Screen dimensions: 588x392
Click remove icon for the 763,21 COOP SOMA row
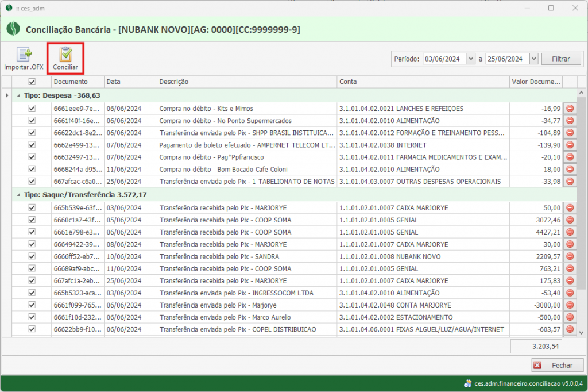pyautogui.click(x=570, y=268)
